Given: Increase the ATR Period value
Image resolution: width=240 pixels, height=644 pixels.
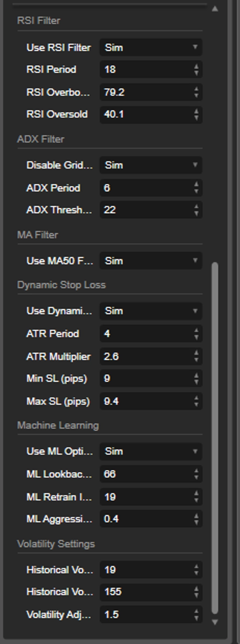Looking at the screenshot, I should [x=196, y=331].
